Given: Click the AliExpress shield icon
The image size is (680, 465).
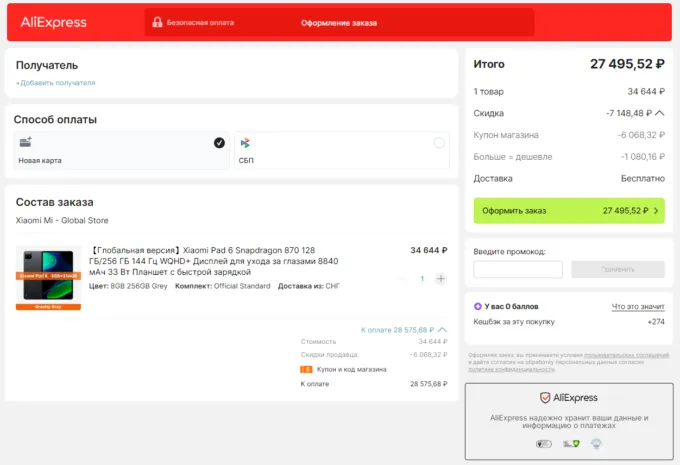Looking at the screenshot, I should pyautogui.click(x=545, y=397).
